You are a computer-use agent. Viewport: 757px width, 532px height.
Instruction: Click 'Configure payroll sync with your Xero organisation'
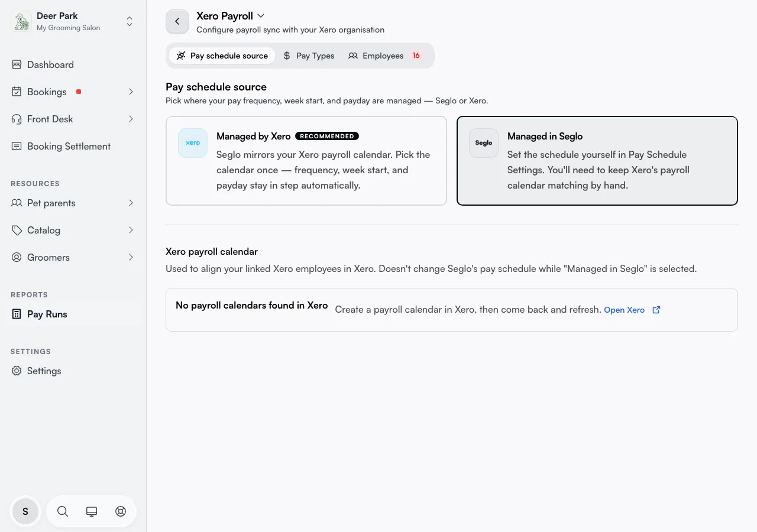[x=290, y=30]
